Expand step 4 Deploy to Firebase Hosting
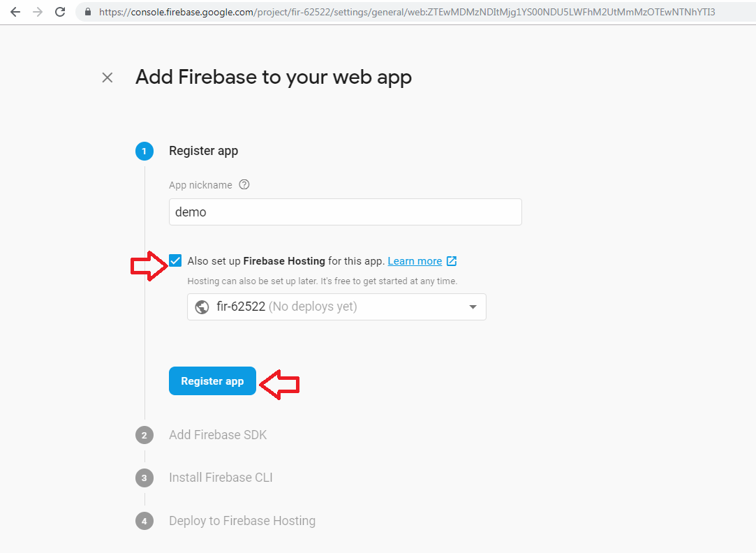756x553 pixels. (x=242, y=521)
